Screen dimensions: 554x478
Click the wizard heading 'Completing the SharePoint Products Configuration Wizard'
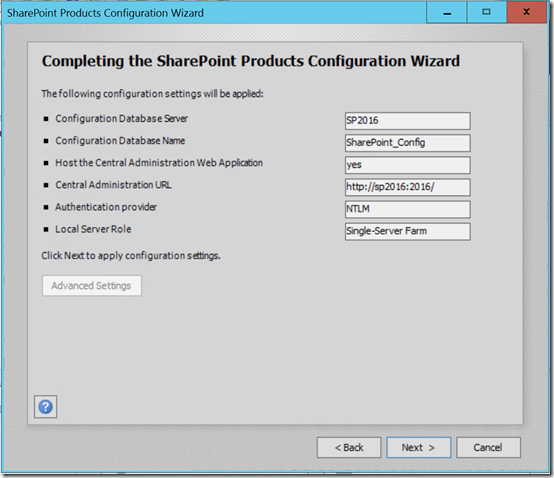point(251,61)
